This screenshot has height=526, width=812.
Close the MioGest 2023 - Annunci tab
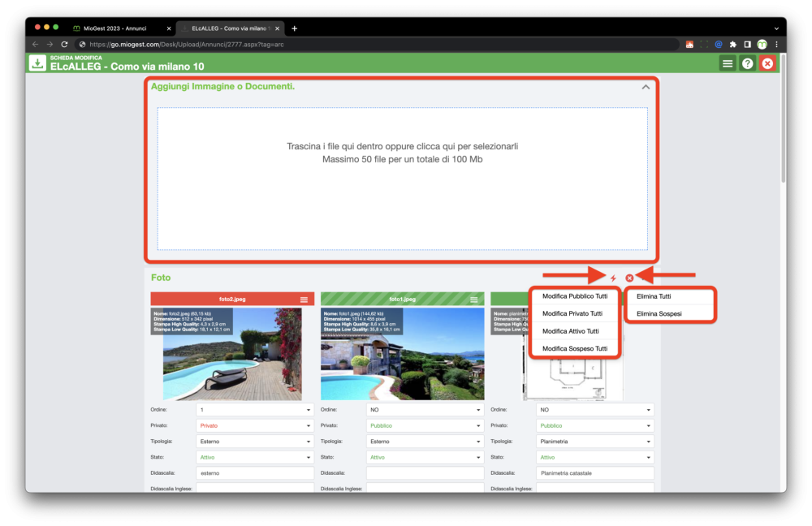(x=169, y=28)
